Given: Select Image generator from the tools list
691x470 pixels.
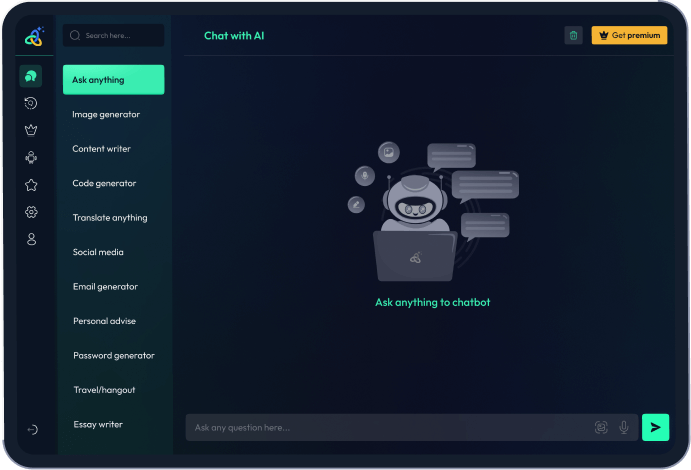Looking at the screenshot, I should point(106,114).
